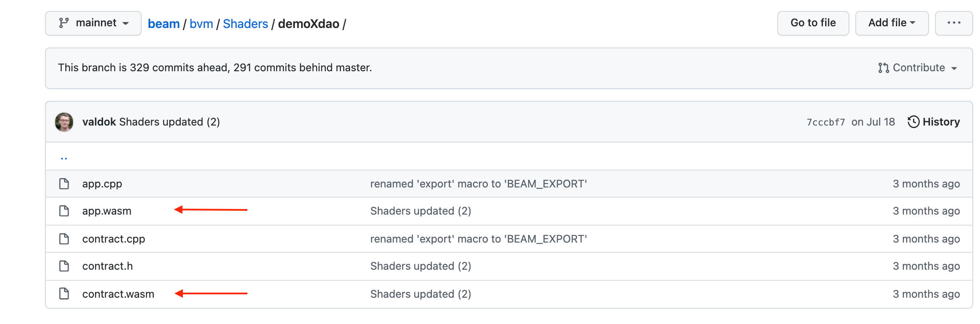Click the file icon beside app.cpp
980x324 pixels.
click(x=64, y=184)
